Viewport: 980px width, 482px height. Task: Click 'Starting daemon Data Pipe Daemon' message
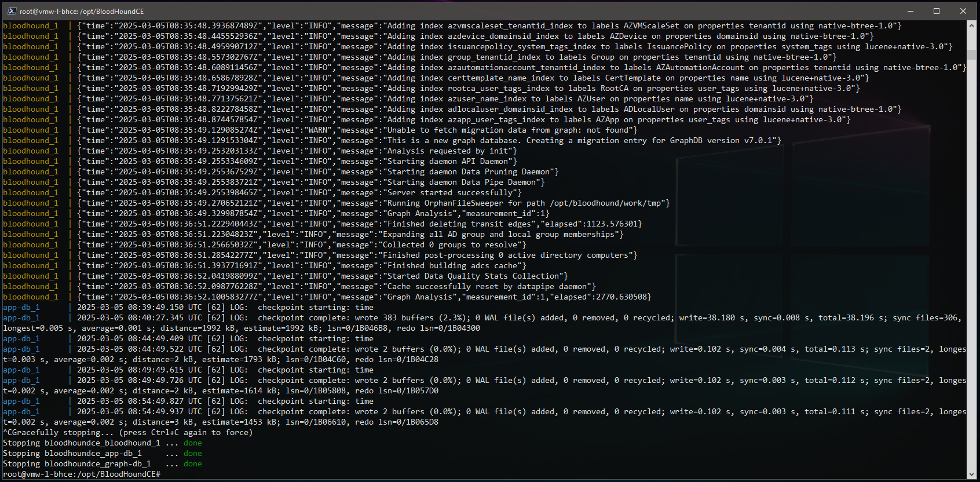click(461, 182)
